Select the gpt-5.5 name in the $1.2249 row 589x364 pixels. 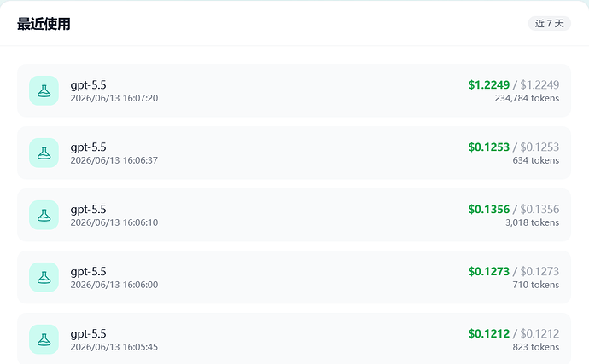[88, 85]
